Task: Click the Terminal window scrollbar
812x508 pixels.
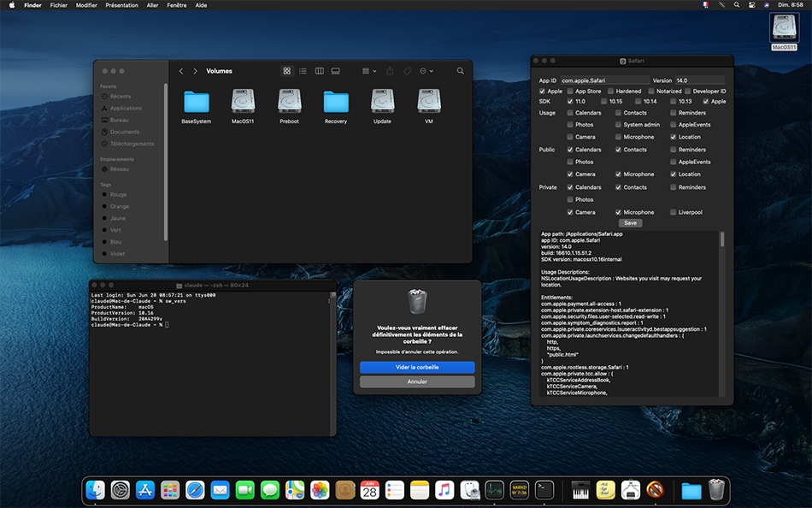Action: [x=333, y=363]
